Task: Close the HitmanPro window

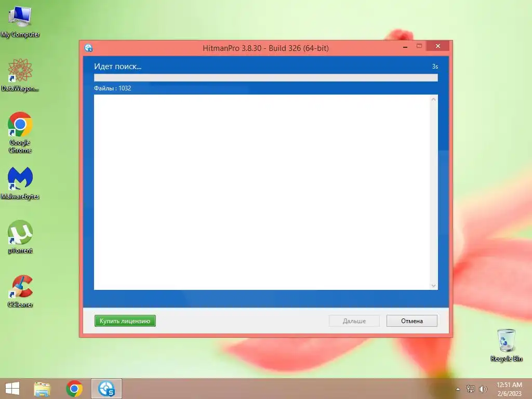Action: pos(437,46)
